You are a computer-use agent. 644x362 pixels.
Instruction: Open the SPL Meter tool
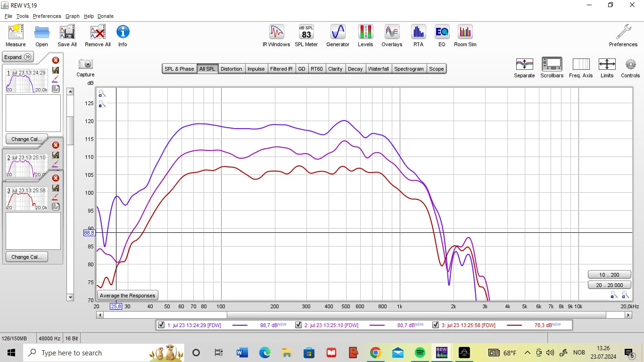pos(306,36)
